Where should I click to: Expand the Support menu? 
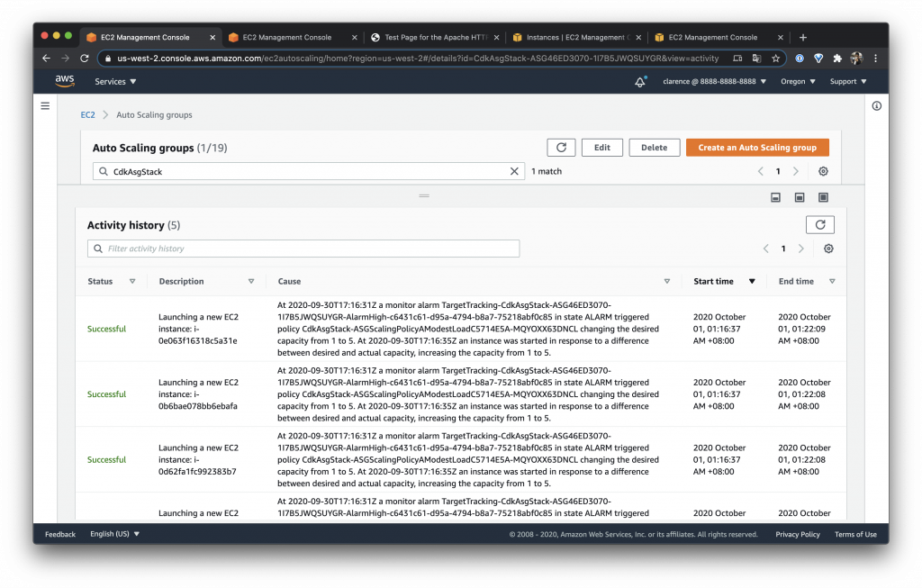pyautogui.click(x=848, y=82)
